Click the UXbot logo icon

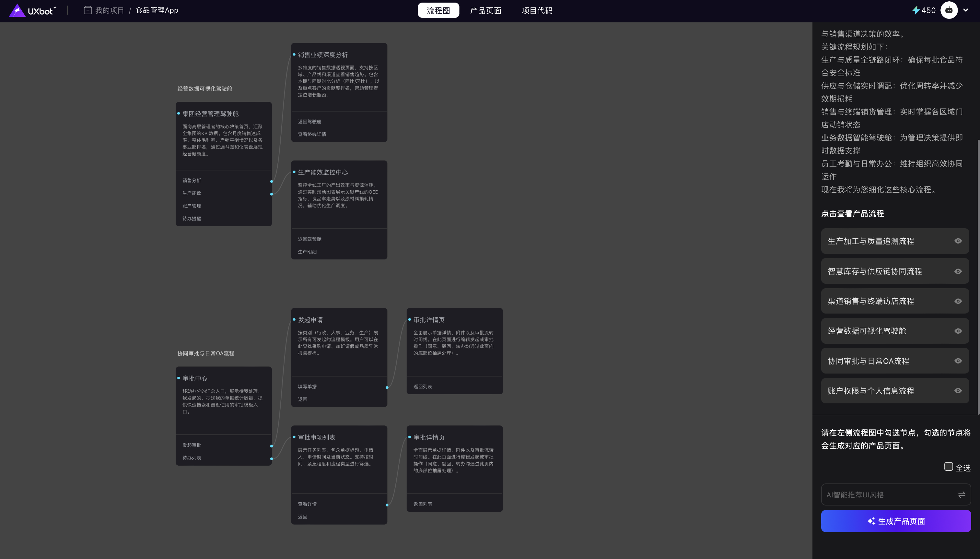[x=17, y=10]
